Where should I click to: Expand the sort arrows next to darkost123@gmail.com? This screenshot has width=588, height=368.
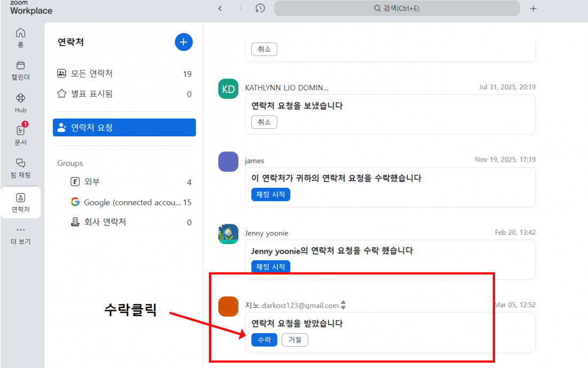[343, 305]
